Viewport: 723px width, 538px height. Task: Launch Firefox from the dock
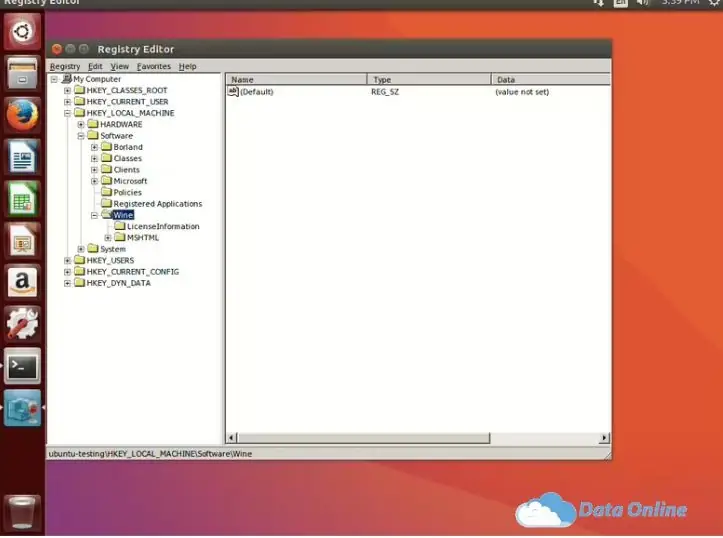click(22, 115)
